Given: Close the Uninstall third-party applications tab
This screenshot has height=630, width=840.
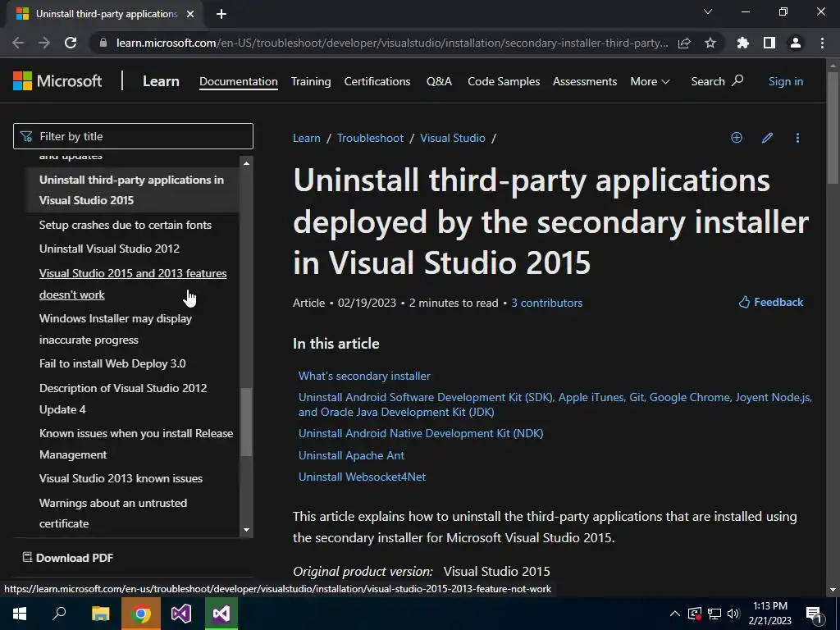Looking at the screenshot, I should pyautogui.click(x=190, y=14).
